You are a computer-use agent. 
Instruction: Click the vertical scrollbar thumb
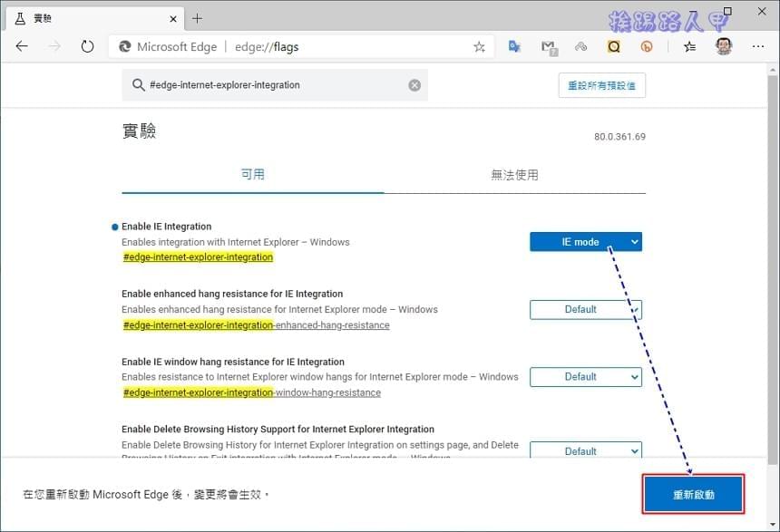(772, 268)
